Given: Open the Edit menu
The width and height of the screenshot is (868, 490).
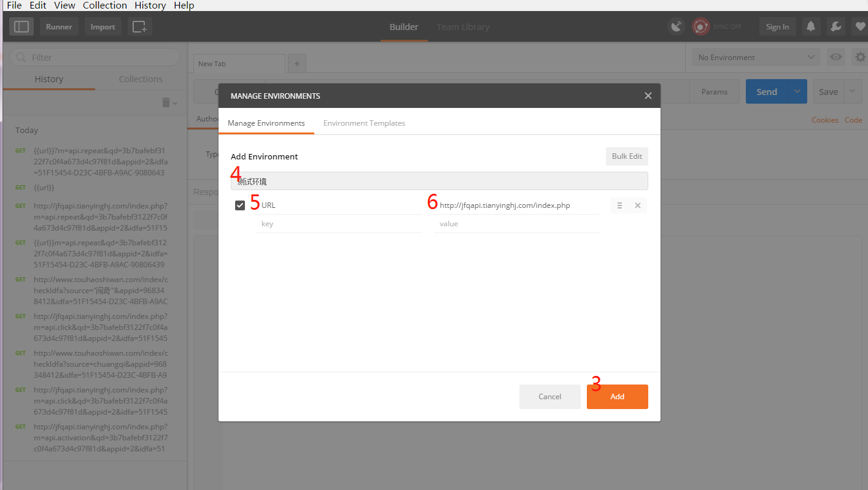Looking at the screenshot, I should click(38, 6).
